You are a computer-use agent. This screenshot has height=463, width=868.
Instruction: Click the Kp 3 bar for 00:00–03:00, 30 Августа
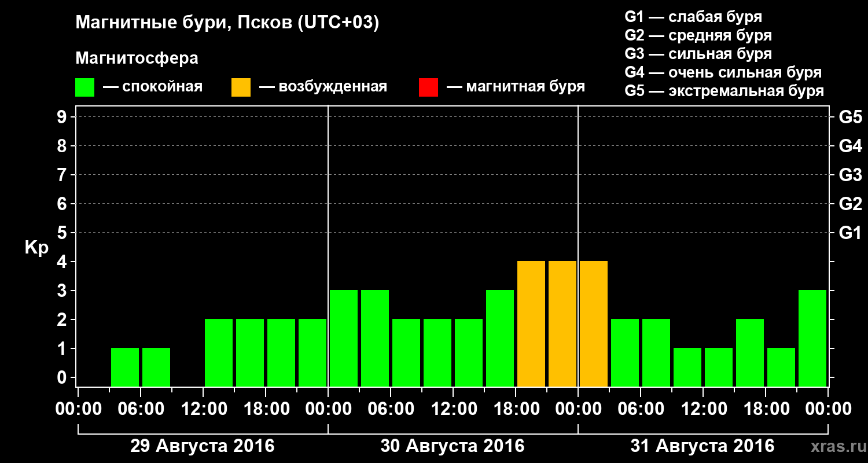pos(344,338)
